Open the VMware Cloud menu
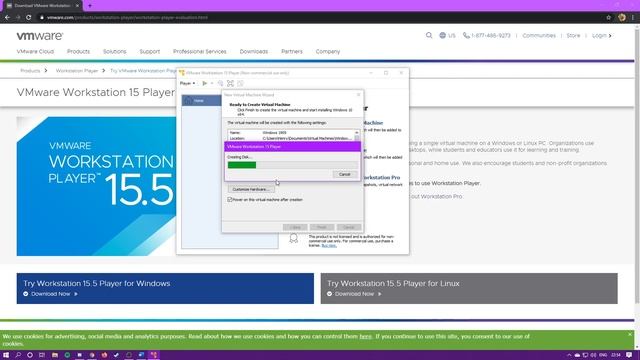 pos(35,51)
